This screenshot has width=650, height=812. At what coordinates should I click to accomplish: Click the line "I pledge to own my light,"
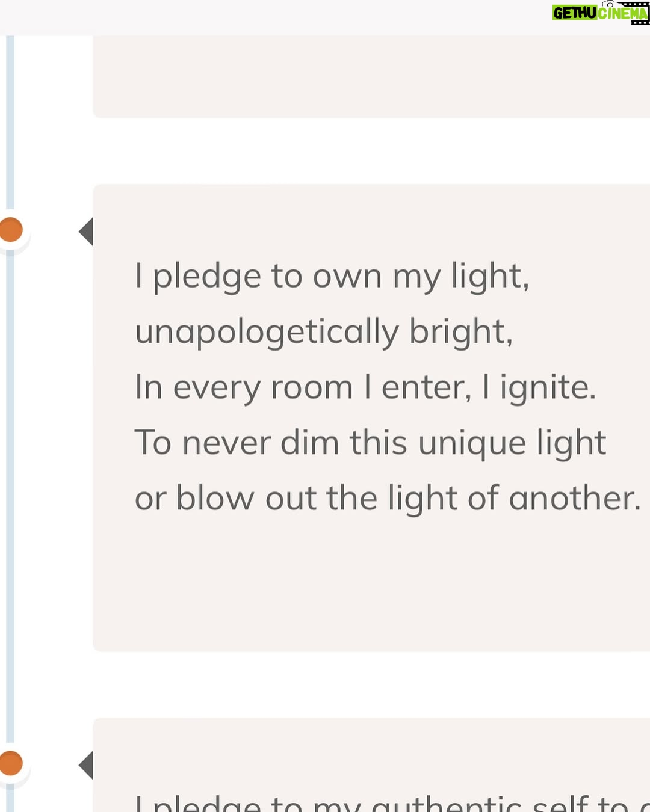pyautogui.click(x=332, y=277)
